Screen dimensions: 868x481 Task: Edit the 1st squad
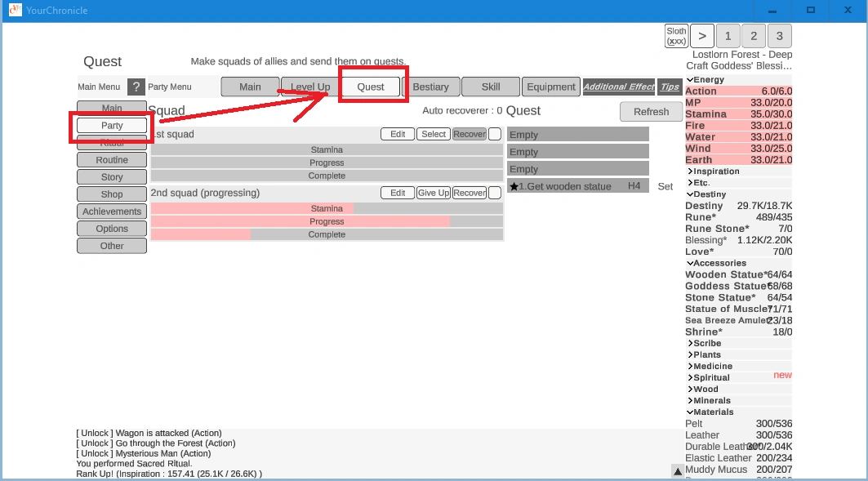coord(398,134)
